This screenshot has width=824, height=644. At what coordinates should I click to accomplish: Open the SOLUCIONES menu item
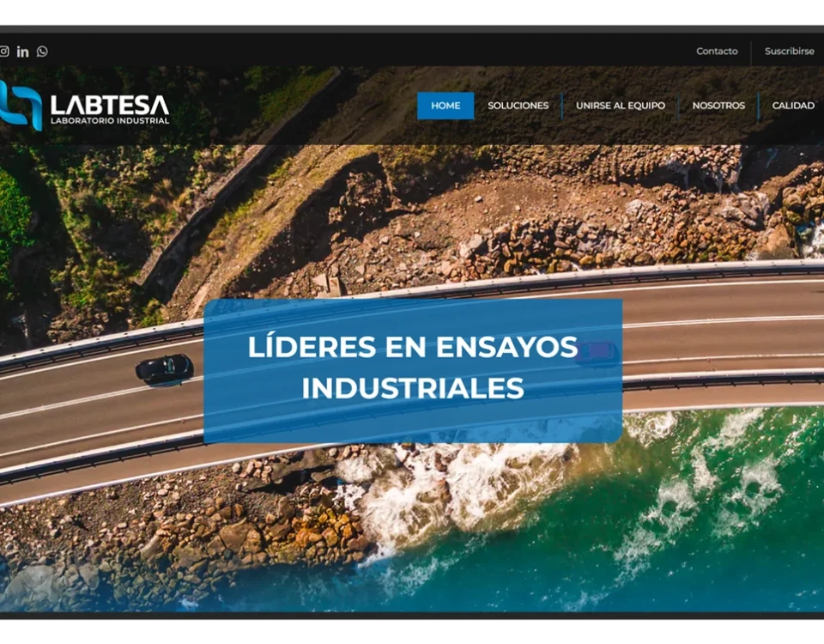[518, 106]
